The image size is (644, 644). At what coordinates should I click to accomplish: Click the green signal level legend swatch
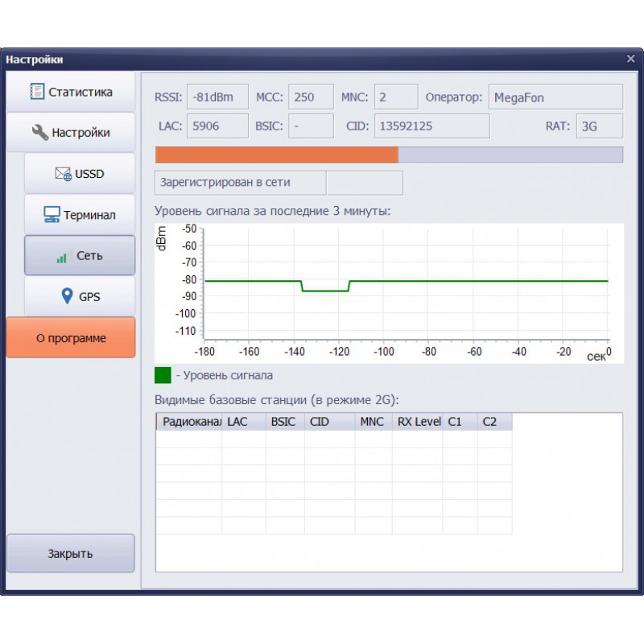[163, 375]
